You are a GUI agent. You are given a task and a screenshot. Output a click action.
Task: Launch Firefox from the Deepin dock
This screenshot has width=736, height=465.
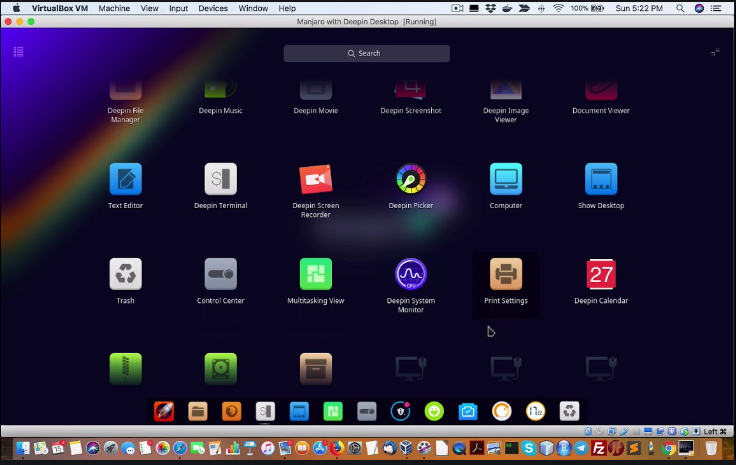point(231,412)
